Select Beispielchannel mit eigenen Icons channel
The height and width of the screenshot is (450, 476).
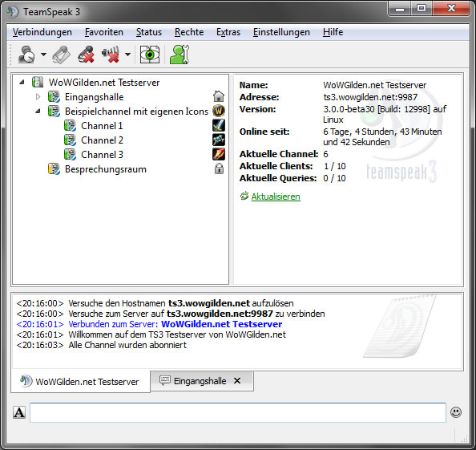coord(136,111)
